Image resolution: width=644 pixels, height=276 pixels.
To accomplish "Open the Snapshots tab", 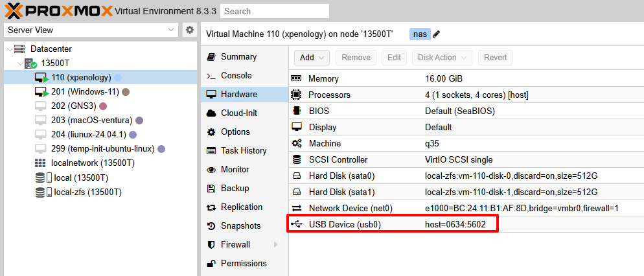I will coord(244,226).
